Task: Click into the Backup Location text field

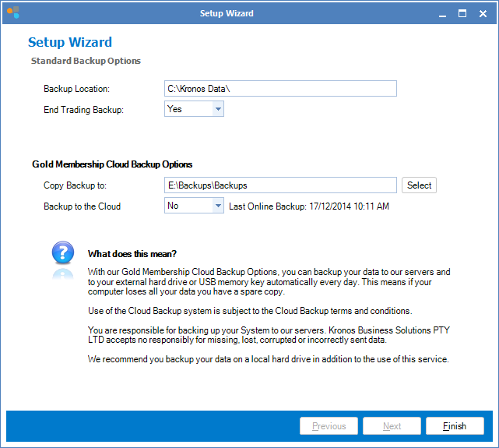Action: click(x=280, y=89)
